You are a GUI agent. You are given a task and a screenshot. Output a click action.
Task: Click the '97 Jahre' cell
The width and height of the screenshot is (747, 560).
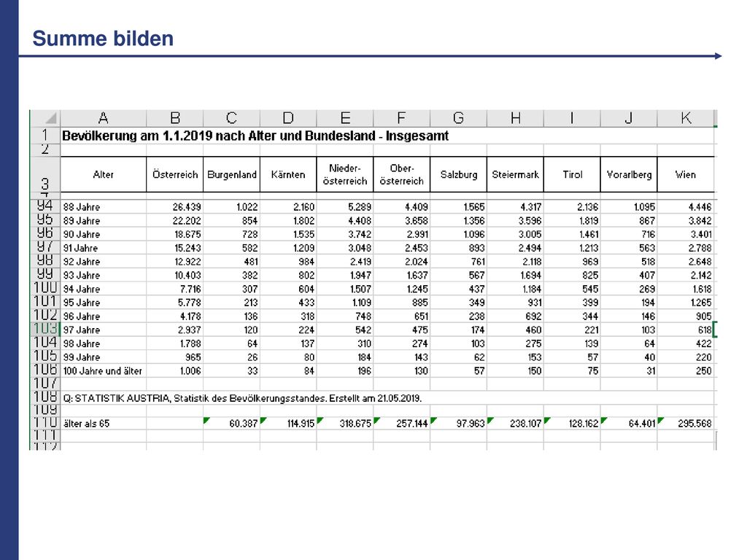tap(104, 330)
